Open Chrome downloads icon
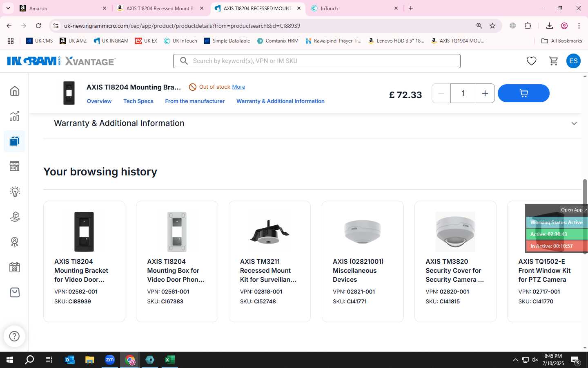 pos(549,26)
